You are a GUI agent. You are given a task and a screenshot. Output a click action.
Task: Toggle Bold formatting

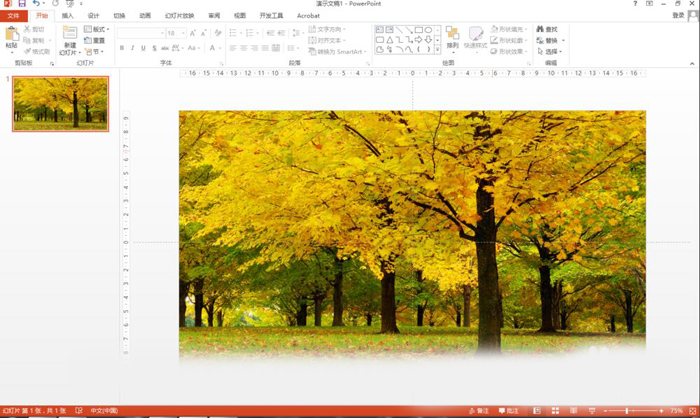tap(122, 48)
